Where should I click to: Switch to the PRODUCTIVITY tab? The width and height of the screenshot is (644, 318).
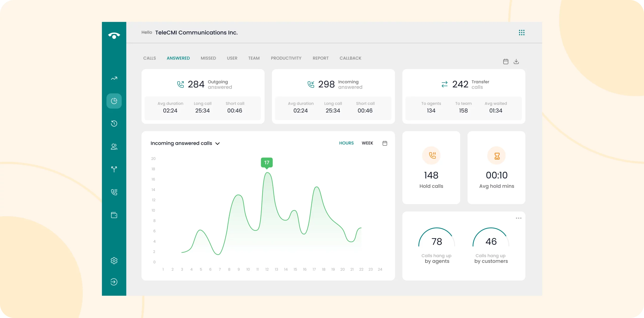286,58
